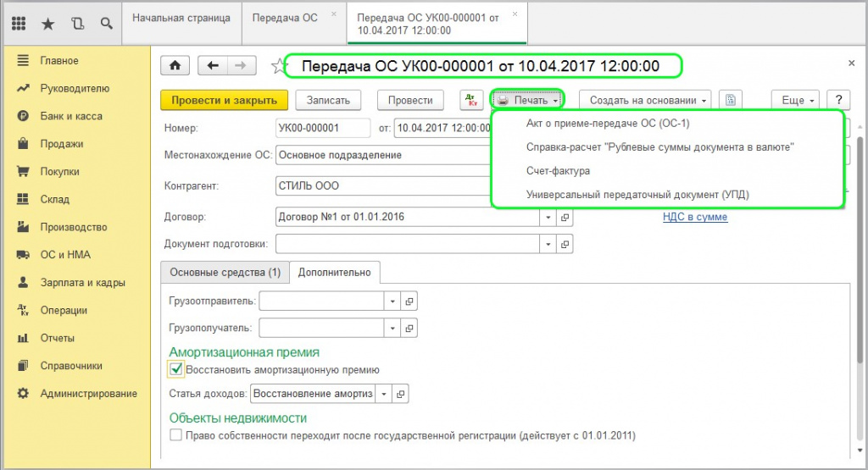Open the Статья доходов dropdown list
The height and width of the screenshot is (470, 868).
384,394
